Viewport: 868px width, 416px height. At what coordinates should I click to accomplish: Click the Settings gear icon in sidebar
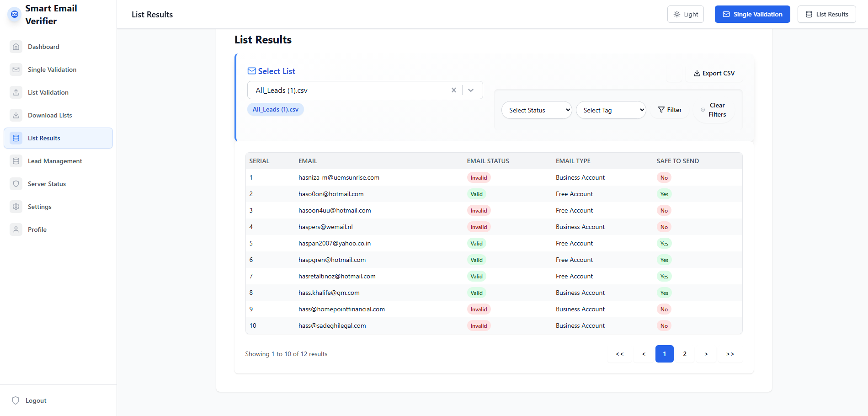coord(16,207)
